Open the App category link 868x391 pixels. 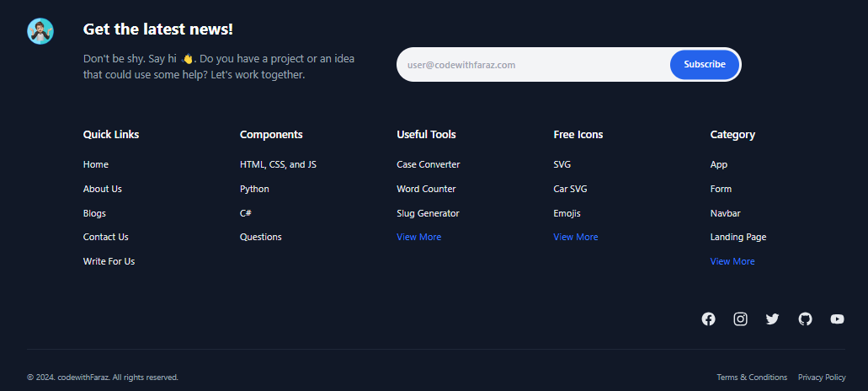point(718,164)
